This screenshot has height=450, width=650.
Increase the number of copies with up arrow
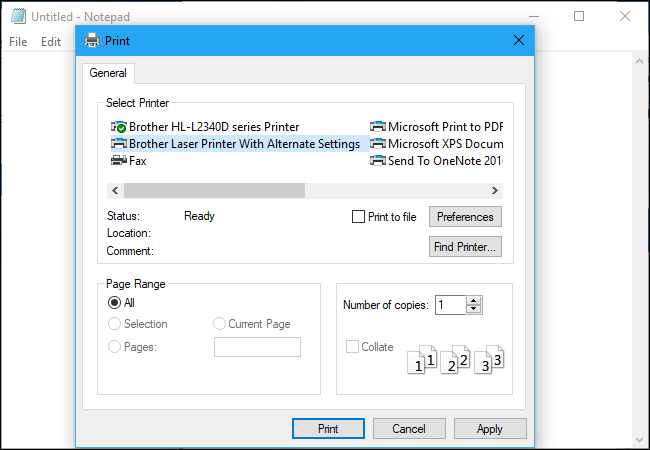tap(474, 300)
